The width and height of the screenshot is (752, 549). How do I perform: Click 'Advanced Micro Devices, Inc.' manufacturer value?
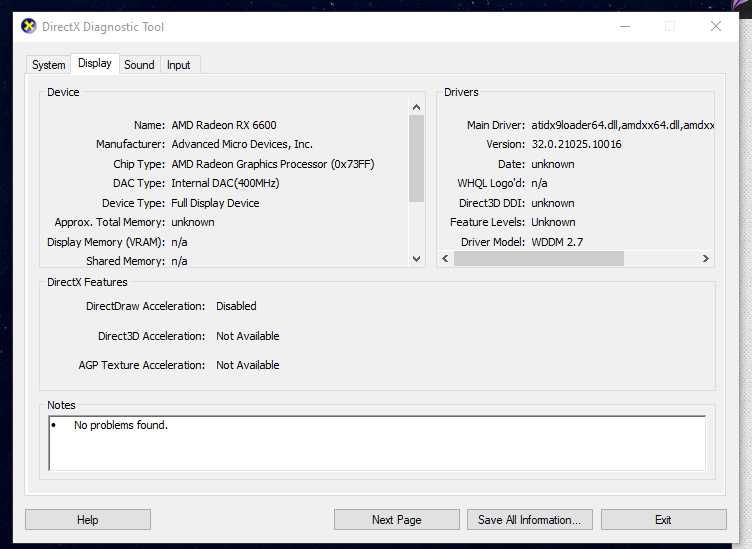click(242, 144)
